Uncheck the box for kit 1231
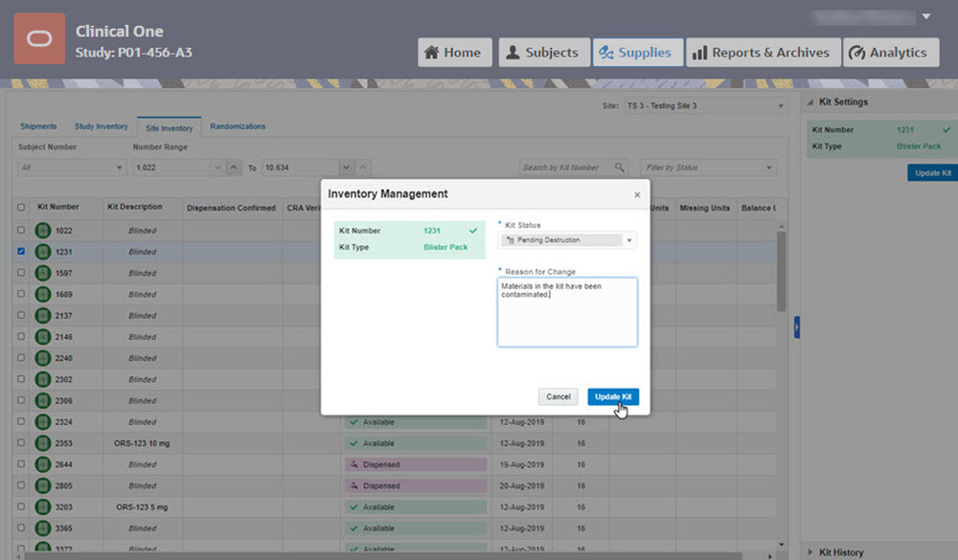This screenshot has width=958, height=560. coord(21,251)
